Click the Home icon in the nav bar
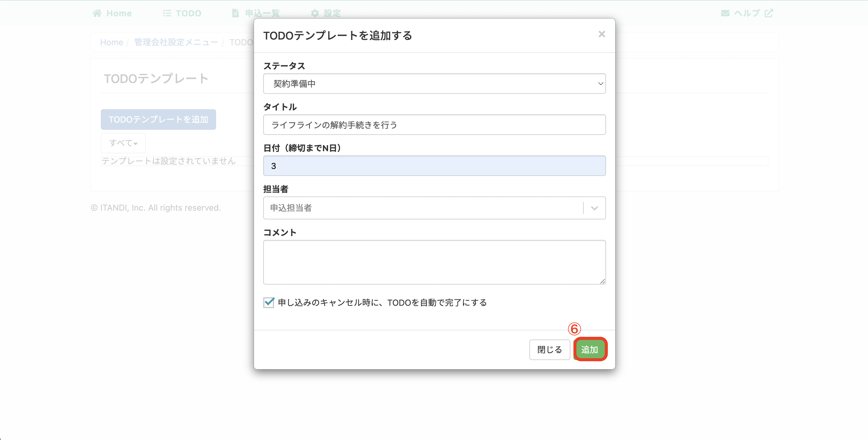Viewport: 868px width, 440px height. click(97, 13)
